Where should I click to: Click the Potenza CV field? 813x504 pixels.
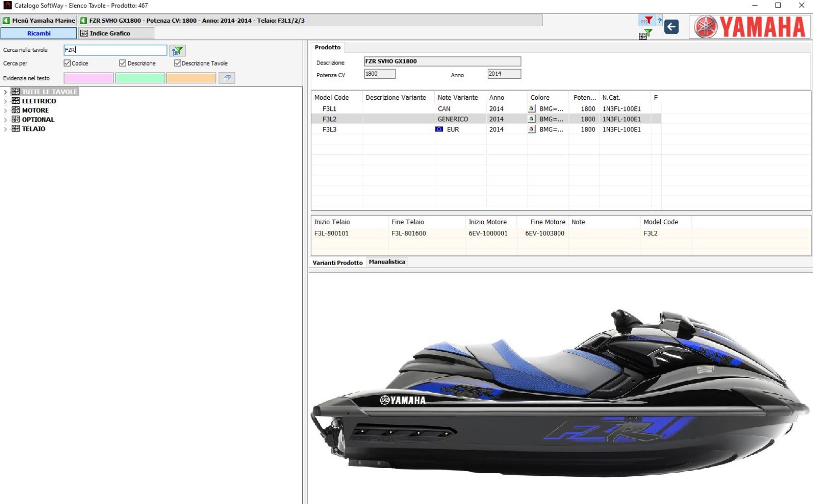pyautogui.click(x=380, y=74)
